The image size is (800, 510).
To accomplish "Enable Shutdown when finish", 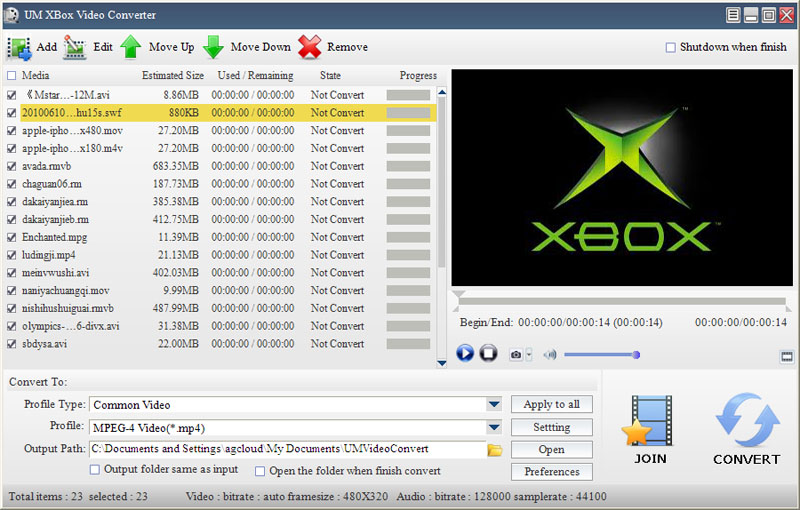I will click(x=670, y=47).
